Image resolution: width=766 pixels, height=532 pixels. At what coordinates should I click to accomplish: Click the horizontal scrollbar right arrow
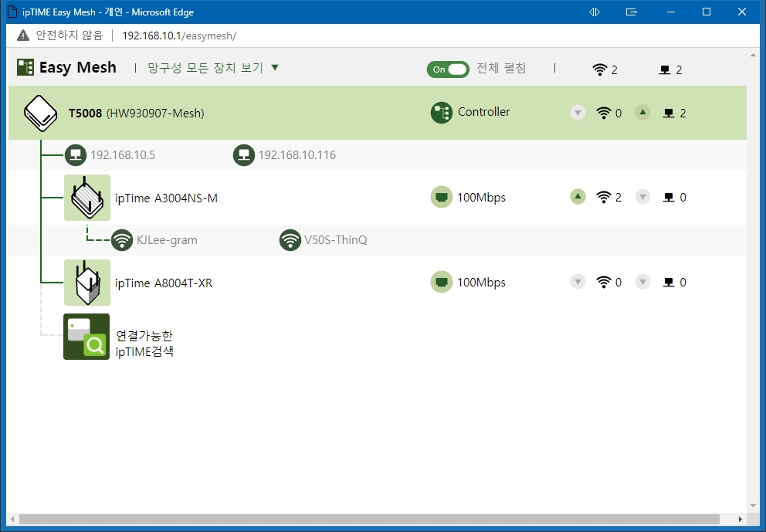pos(740,519)
